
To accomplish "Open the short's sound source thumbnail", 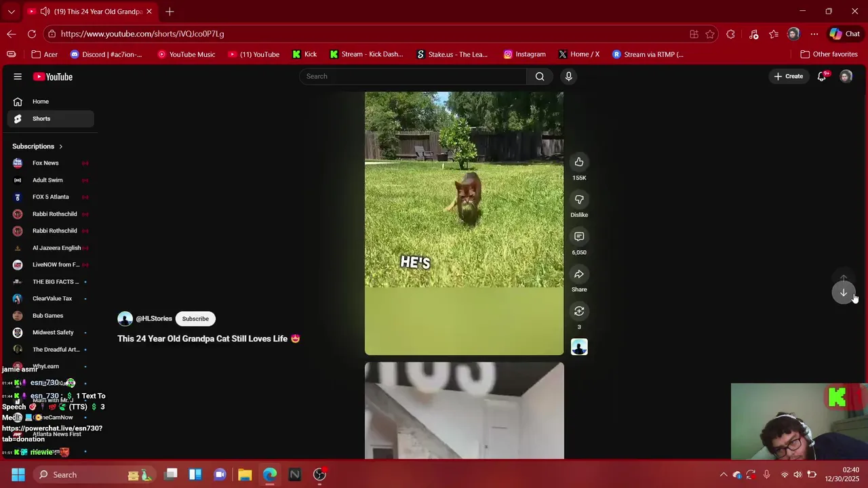I will [x=579, y=347].
